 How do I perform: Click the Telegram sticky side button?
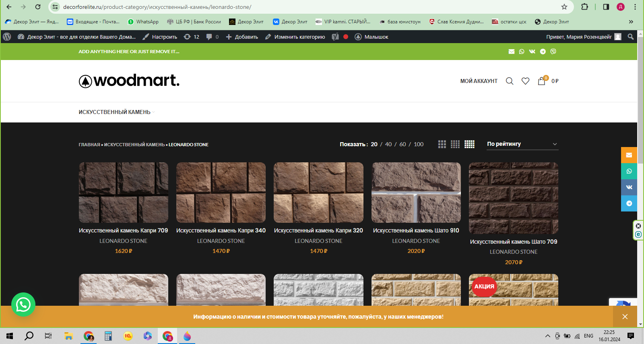[x=629, y=203]
